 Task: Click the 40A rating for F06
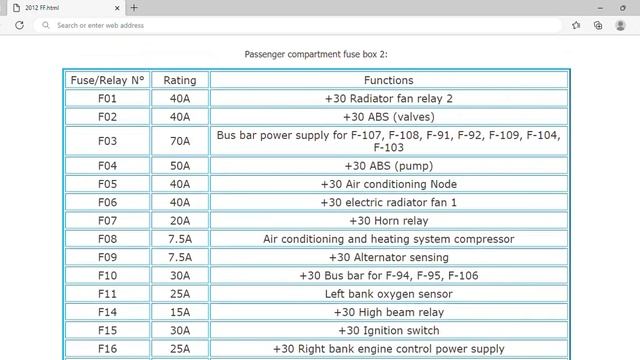pos(180,202)
